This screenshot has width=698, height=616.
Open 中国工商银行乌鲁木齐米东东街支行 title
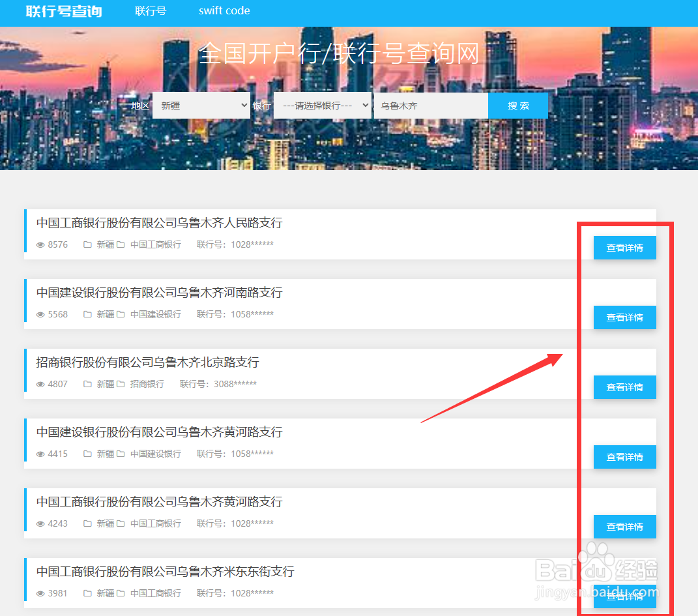tap(165, 572)
